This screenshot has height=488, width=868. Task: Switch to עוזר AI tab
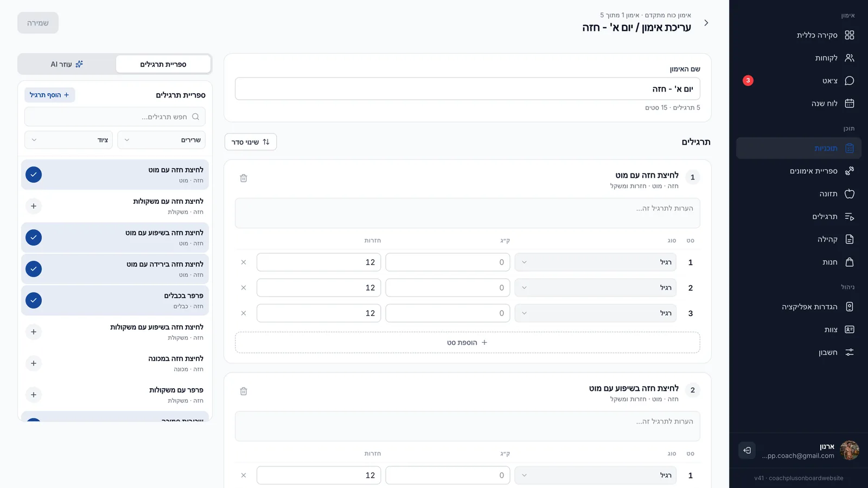pyautogui.click(x=67, y=64)
